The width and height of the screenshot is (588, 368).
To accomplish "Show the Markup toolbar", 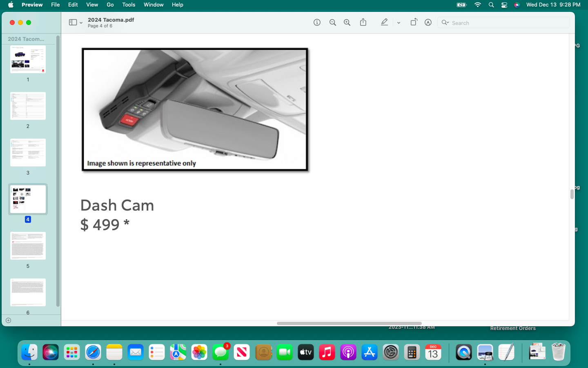I will tap(428, 22).
